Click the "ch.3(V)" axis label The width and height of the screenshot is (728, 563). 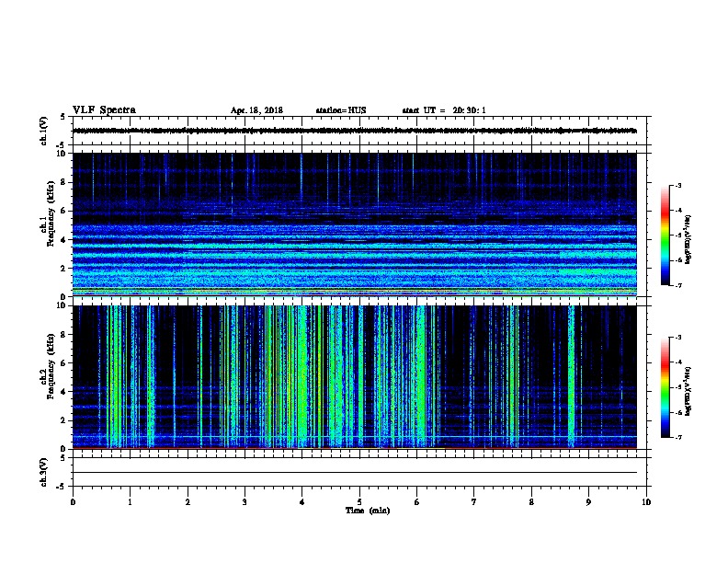coord(43,472)
